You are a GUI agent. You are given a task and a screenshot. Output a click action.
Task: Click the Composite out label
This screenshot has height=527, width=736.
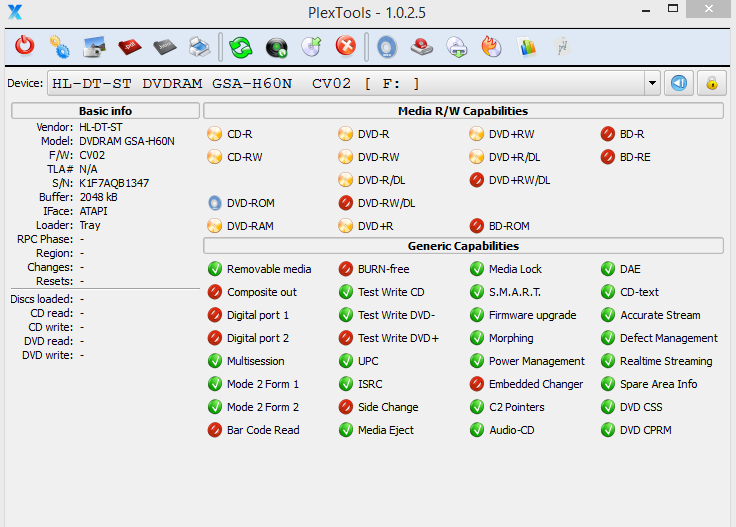(262, 292)
